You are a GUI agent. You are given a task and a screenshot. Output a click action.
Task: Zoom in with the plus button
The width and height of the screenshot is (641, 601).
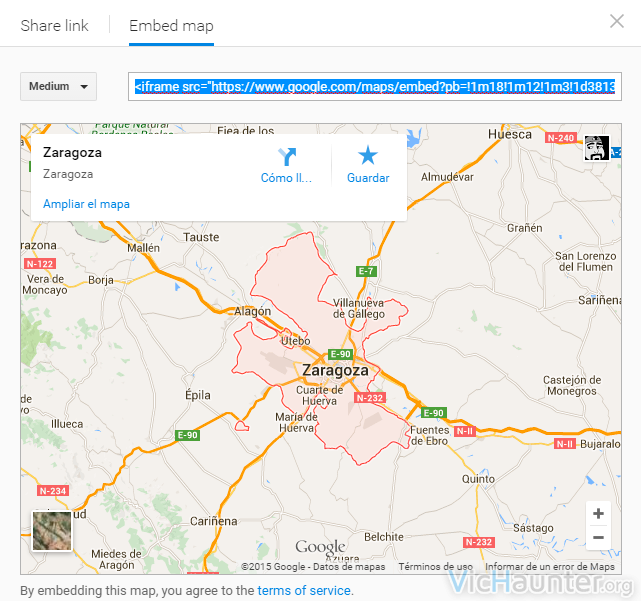pyautogui.click(x=598, y=514)
